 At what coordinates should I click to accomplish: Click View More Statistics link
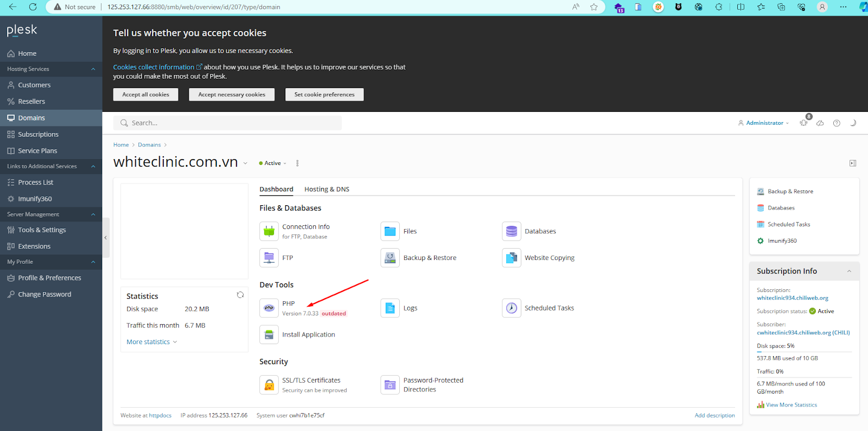[791, 405]
